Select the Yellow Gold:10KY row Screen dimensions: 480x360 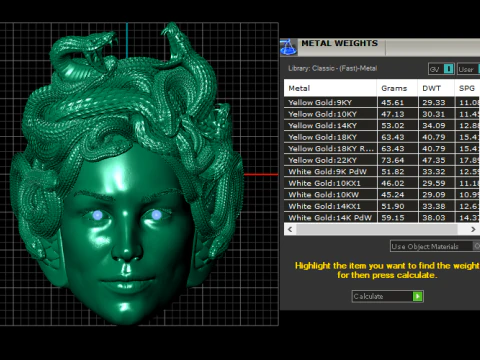[382, 114]
